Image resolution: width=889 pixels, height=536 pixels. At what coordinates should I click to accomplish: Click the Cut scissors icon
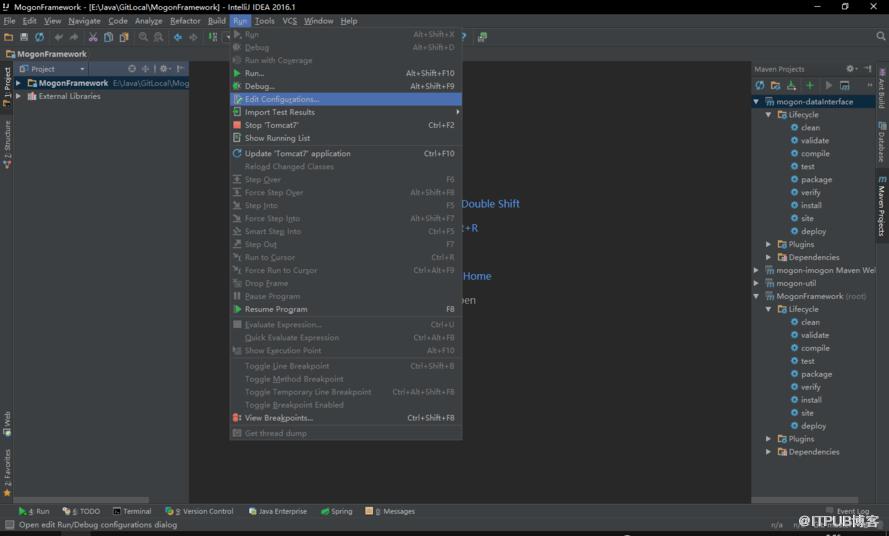coord(93,37)
